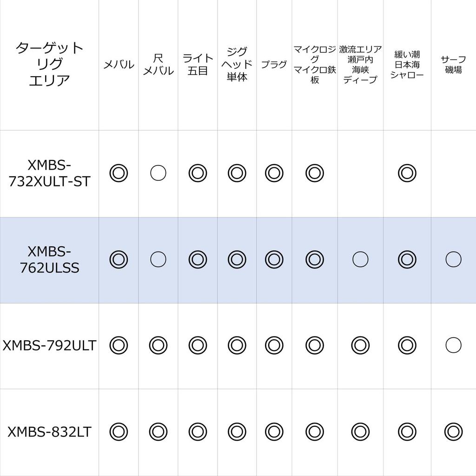Select the XMBS-792ULT single circle under サーフ磯場
The width and height of the screenshot is (476, 476).
453,345
